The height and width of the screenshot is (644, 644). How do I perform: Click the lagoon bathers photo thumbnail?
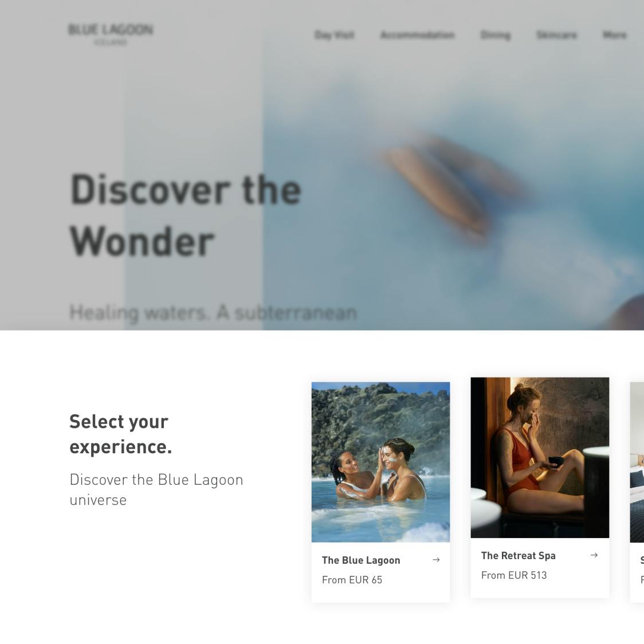coord(381,462)
